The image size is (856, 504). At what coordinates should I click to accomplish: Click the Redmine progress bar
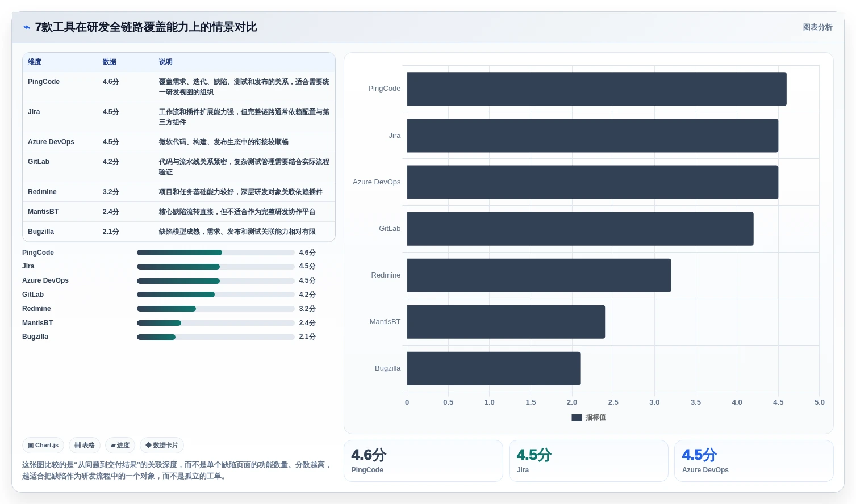click(215, 309)
